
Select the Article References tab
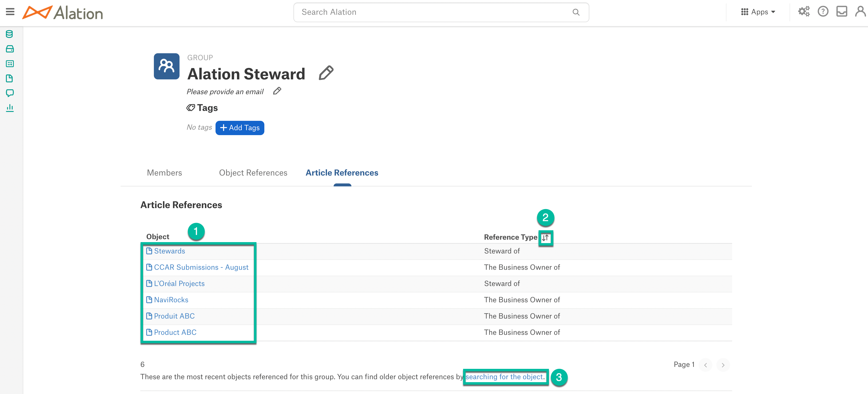pos(342,173)
